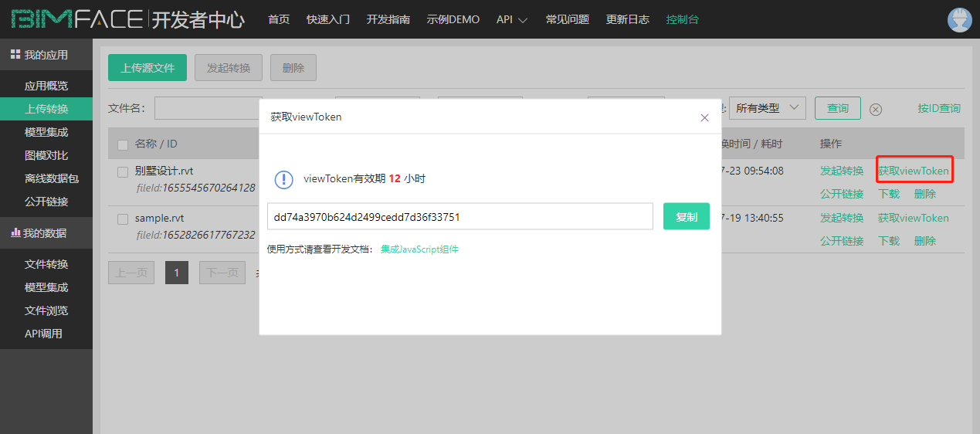
Task: Expand the API menu in navbar
Action: (x=511, y=19)
